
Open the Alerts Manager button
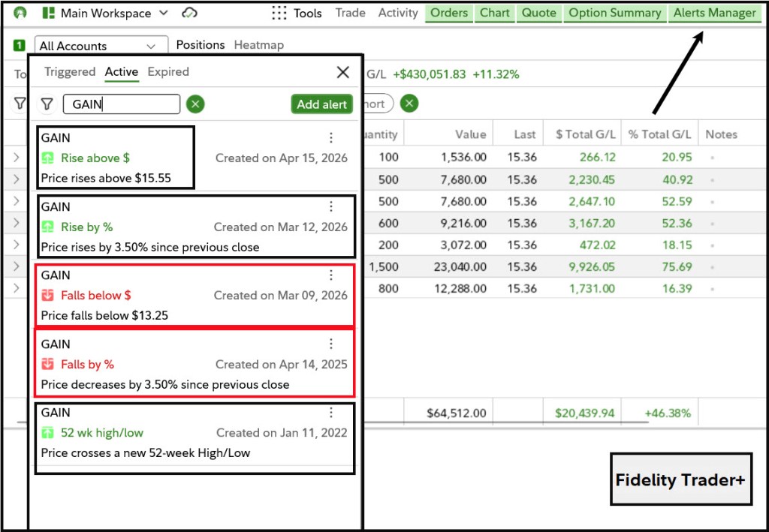click(714, 13)
